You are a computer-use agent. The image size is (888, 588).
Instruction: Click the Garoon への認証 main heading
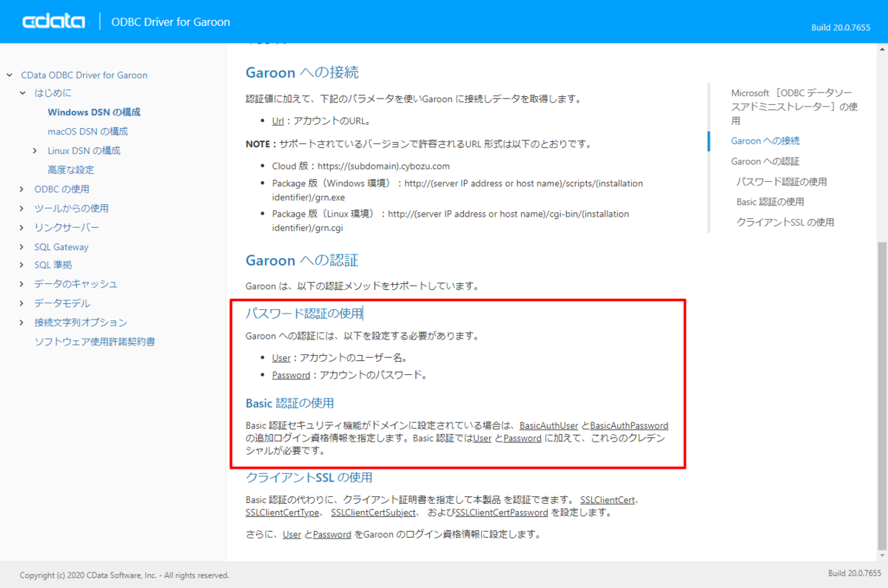tap(302, 260)
